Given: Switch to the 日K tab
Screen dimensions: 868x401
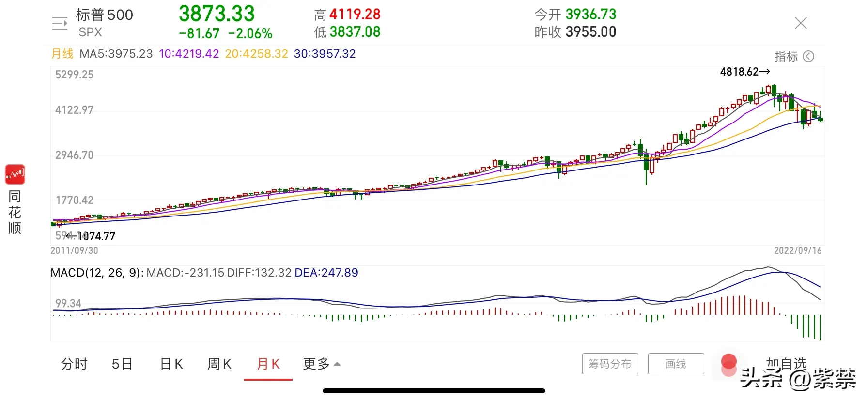Looking at the screenshot, I should (171, 364).
